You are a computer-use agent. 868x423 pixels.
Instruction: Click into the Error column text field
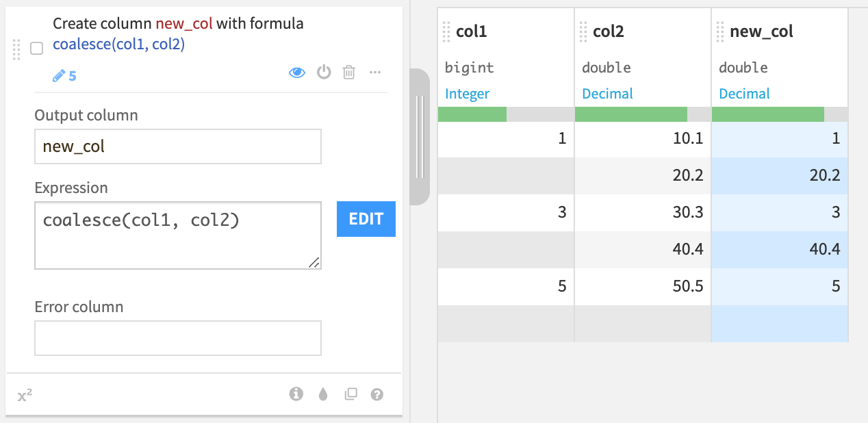[178, 338]
